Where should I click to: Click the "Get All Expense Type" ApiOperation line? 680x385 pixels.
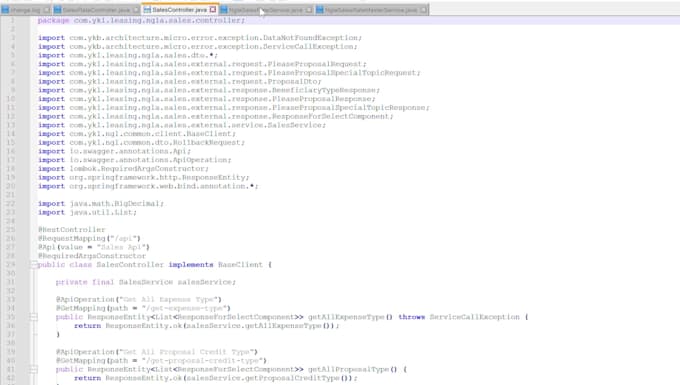click(139, 299)
